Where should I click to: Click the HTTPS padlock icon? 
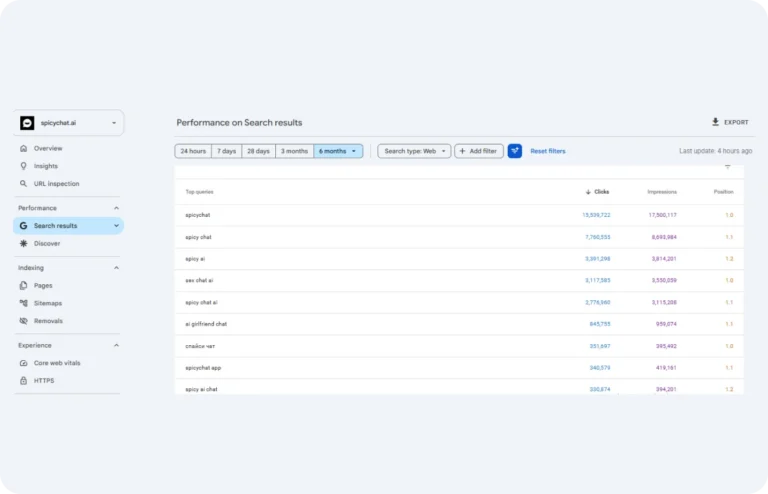click(x=23, y=380)
